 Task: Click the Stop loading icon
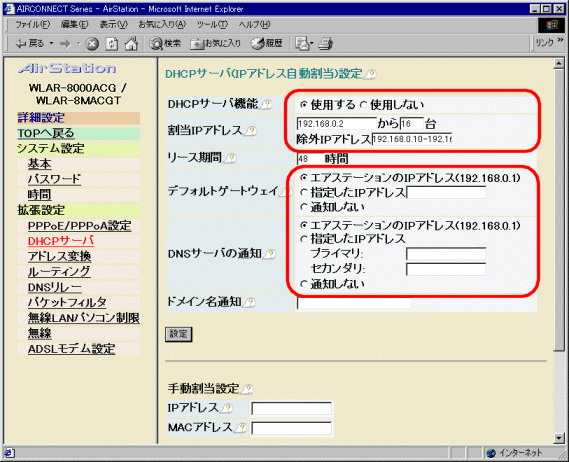tap(92, 44)
